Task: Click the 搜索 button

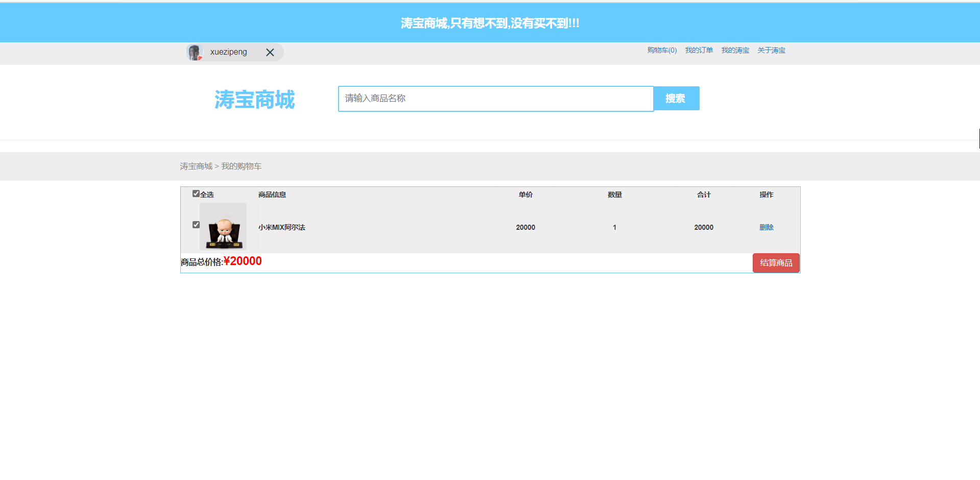Action: (676, 99)
